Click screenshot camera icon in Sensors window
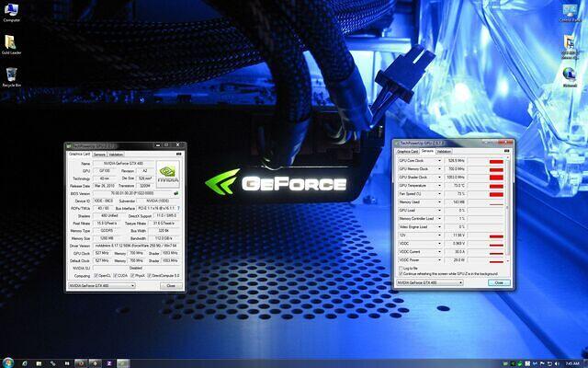 pos(507,151)
